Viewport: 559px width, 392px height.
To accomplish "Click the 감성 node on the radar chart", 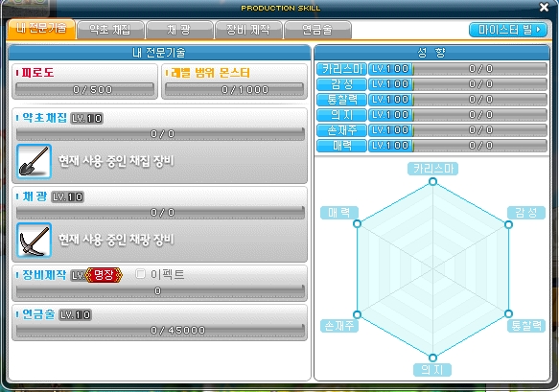I will point(509,224).
